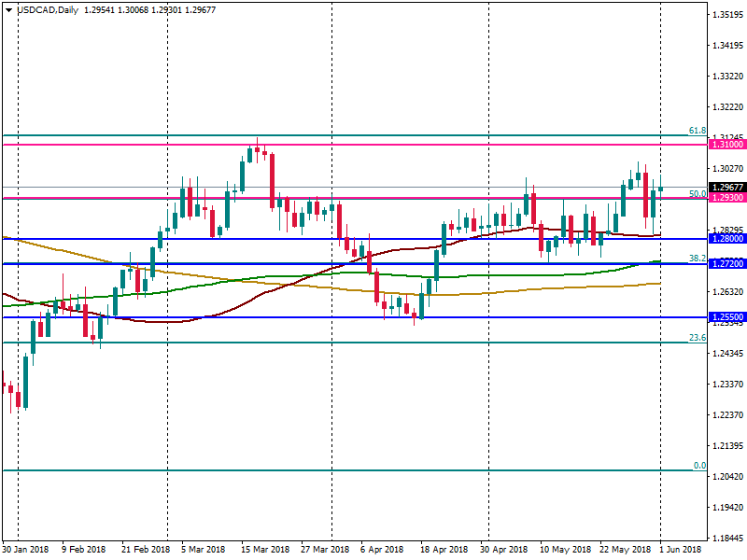Select the 22 May 2018 date label
Image resolution: width=747 pixels, height=560 pixels.
(626, 551)
